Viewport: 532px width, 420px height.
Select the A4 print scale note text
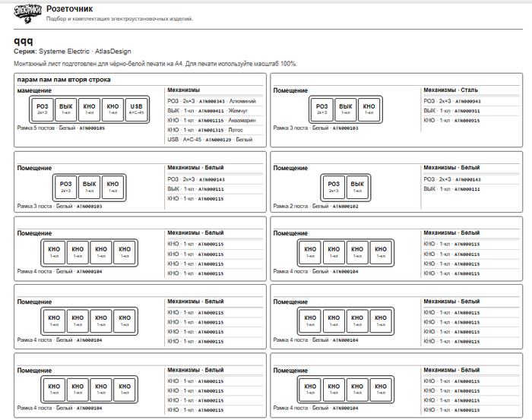click(155, 64)
